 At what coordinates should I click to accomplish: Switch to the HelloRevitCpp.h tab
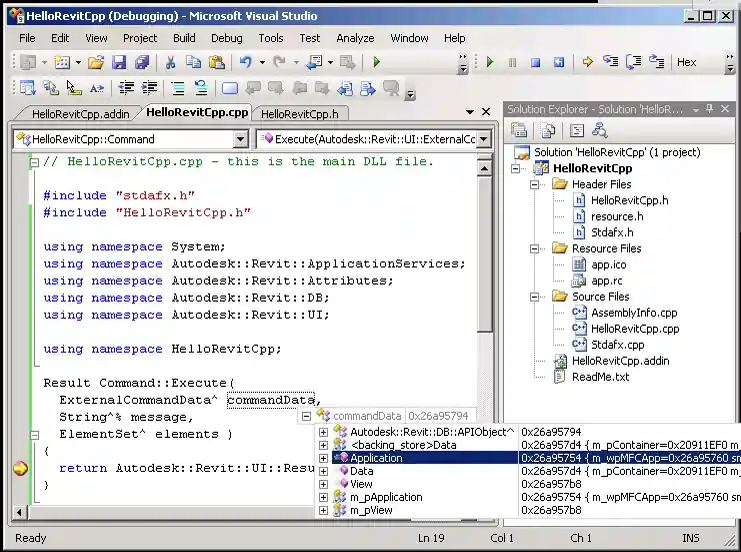pyautogui.click(x=300, y=113)
